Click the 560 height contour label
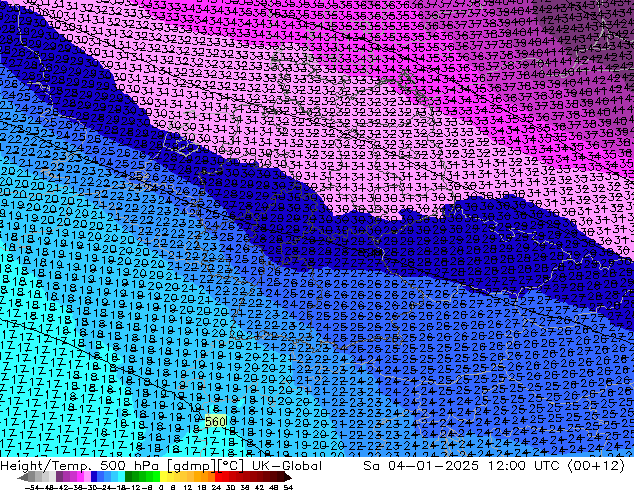 tap(215, 422)
